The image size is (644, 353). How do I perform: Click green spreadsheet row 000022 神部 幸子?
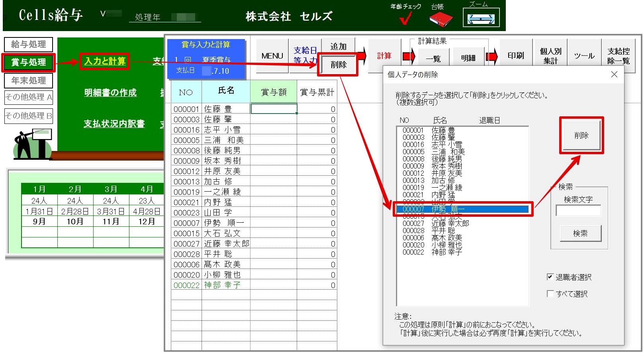pos(254,285)
